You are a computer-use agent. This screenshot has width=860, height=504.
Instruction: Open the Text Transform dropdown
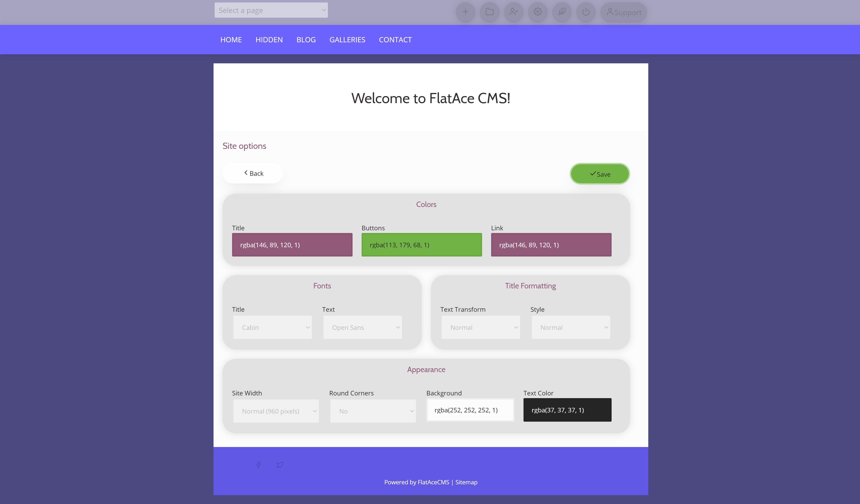480,327
